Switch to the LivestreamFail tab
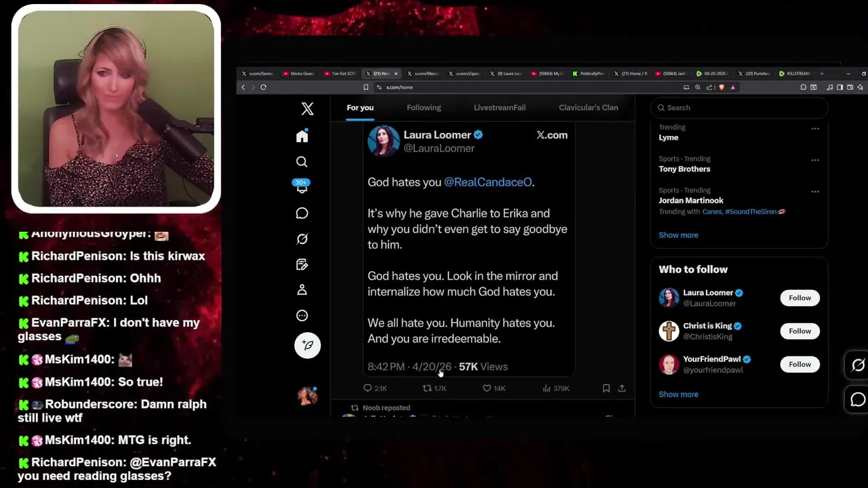Image resolution: width=868 pixels, height=488 pixels. (500, 108)
